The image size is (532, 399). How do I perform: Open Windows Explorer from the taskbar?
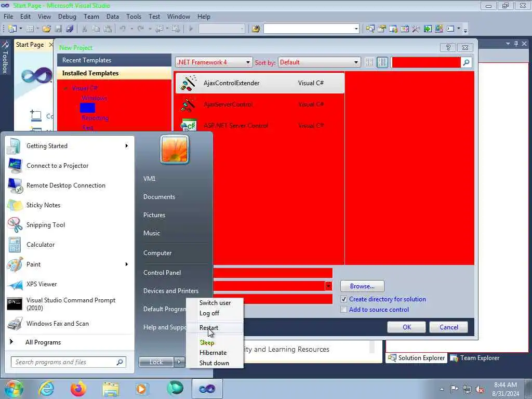point(111,389)
